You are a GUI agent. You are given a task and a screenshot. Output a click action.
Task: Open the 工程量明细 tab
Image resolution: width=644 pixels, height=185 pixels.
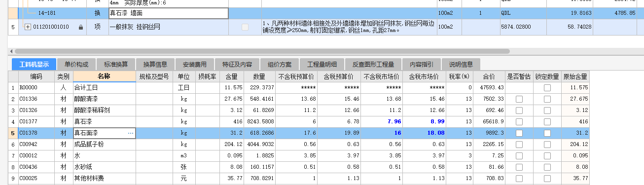[x=322, y=64]
